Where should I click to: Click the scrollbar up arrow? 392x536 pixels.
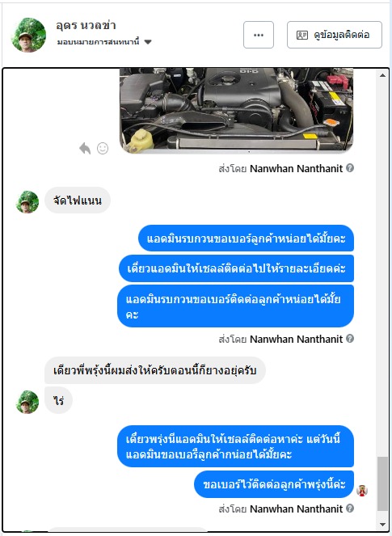(x=383, y=75)
